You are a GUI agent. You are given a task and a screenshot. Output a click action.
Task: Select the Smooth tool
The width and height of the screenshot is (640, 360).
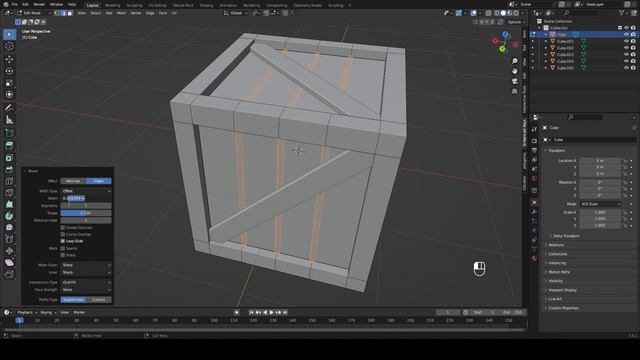pyautogui.click(x=9, y=227)
